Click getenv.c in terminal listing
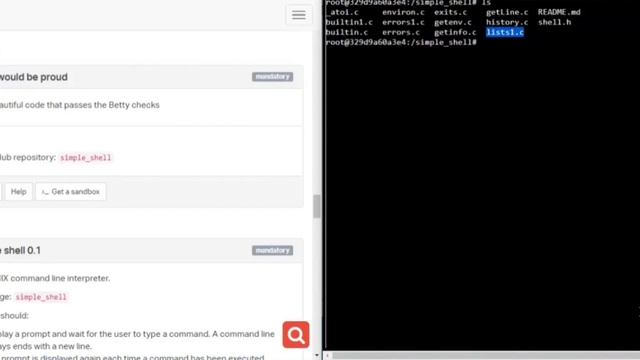This screenshot has width=640, height=360. click(453, 22)
